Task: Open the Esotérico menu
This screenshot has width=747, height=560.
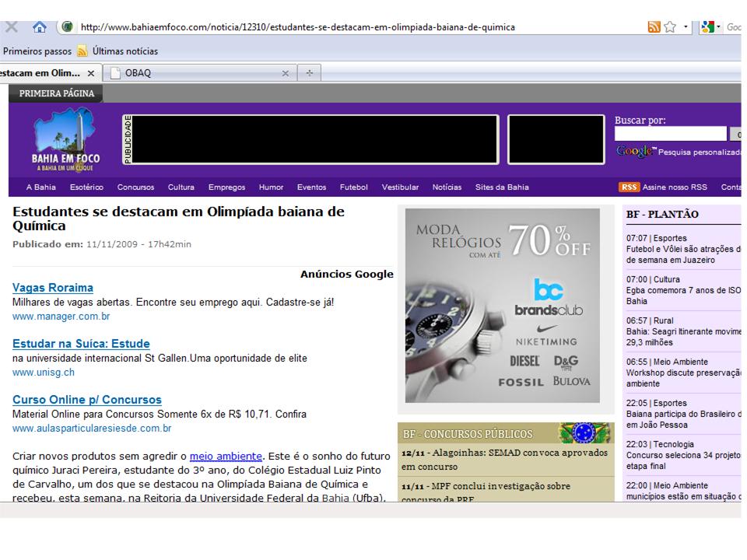Action: point(86,187)
